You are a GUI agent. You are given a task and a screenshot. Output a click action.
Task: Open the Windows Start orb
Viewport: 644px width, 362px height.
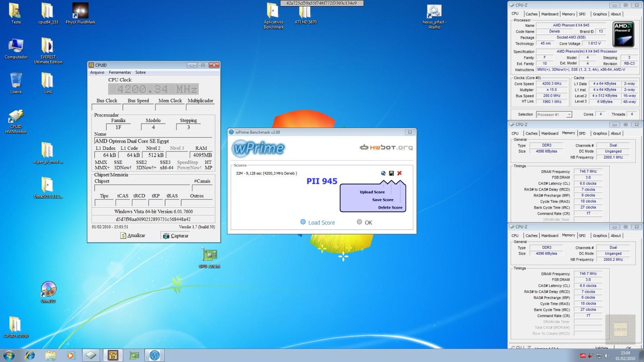coord(9,355)
